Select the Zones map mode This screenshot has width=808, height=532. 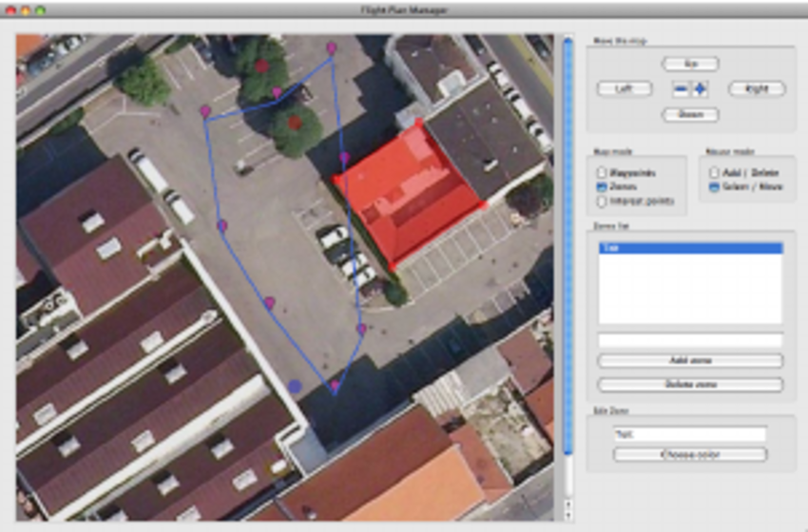[602, 187]
